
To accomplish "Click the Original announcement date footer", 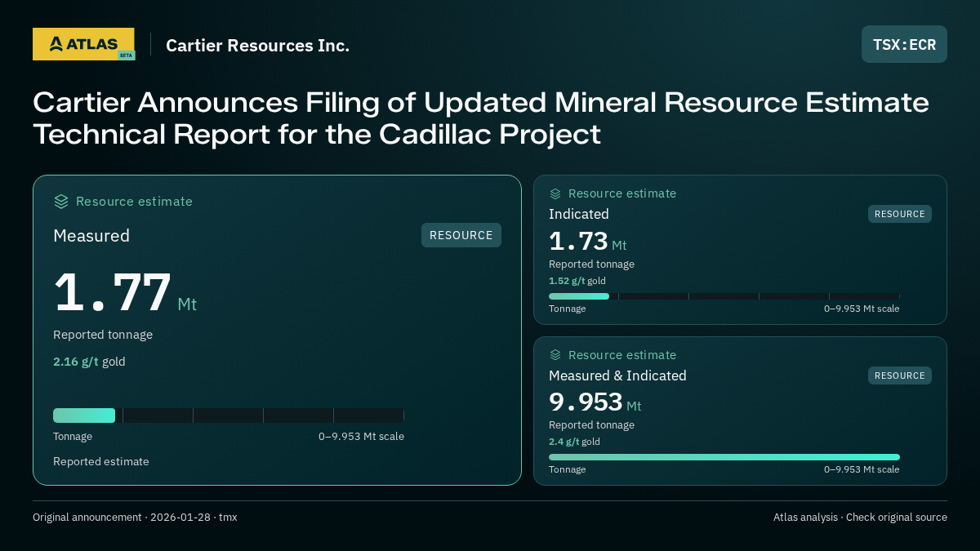I will [x=135, y=518].
